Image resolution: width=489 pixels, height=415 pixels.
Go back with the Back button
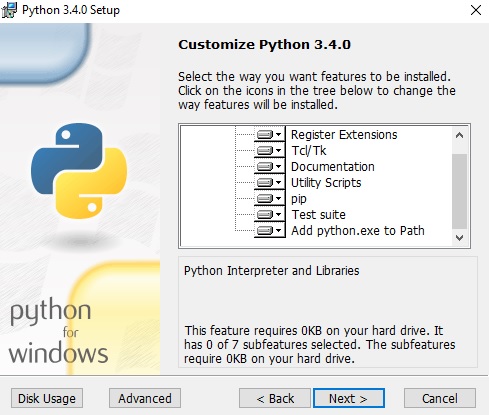[275, 398]
